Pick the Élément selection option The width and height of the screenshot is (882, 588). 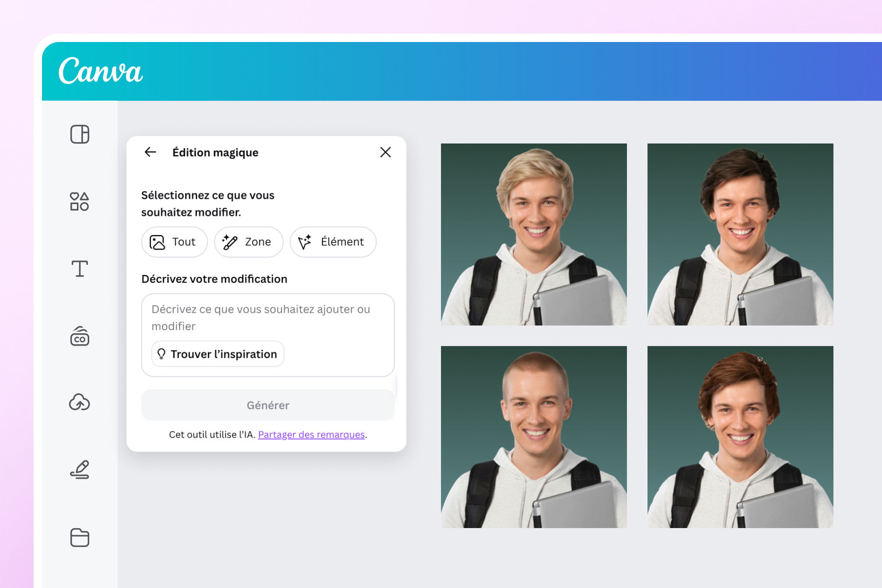click(x=333, y=242)
